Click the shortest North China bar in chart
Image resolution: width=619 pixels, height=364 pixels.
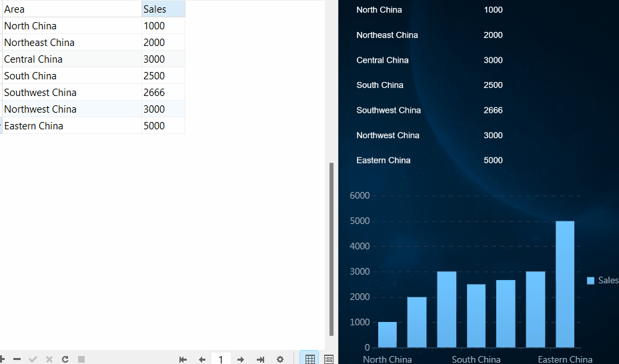click(x=388, y=335)
